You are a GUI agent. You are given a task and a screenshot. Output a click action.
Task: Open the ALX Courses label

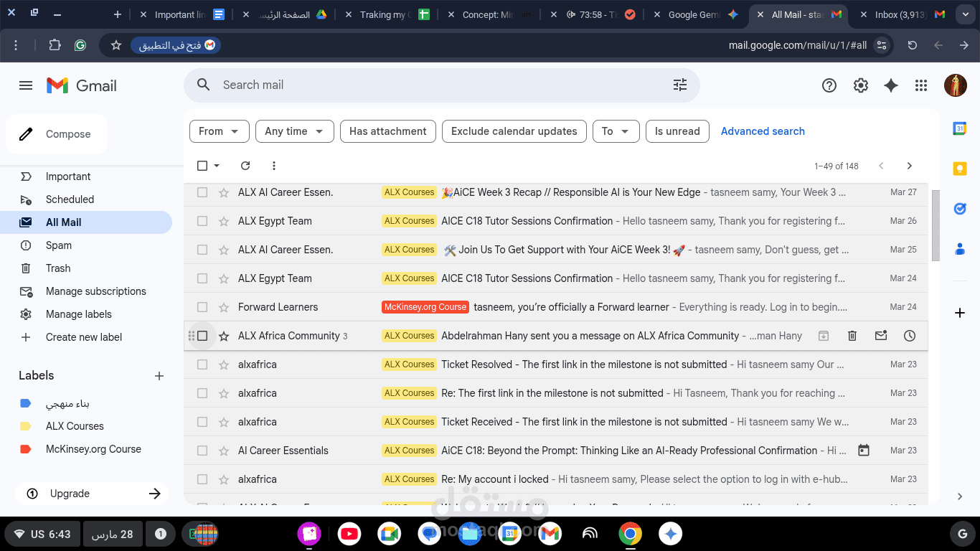click(x=86, y=426)
